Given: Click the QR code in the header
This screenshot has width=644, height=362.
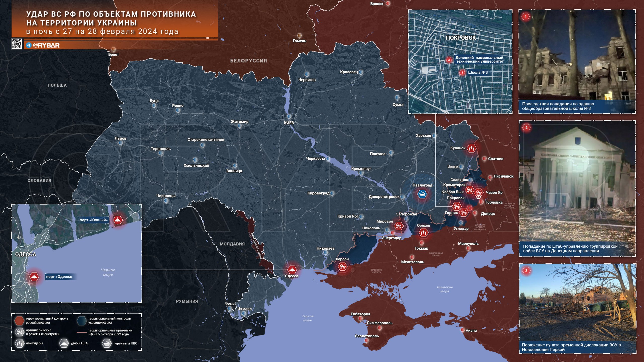Looking at the screenshot, I should pyautogui.click(x=17, y=44).
